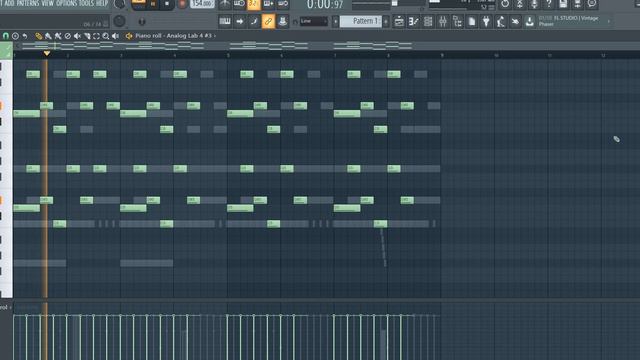Select the Draw pencil tool

pos(39,36)
